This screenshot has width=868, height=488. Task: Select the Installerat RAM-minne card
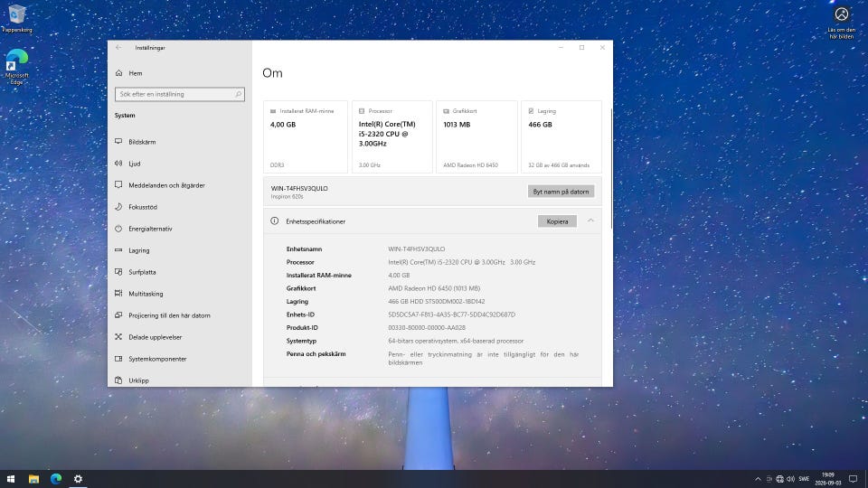(x=306, y=136)
